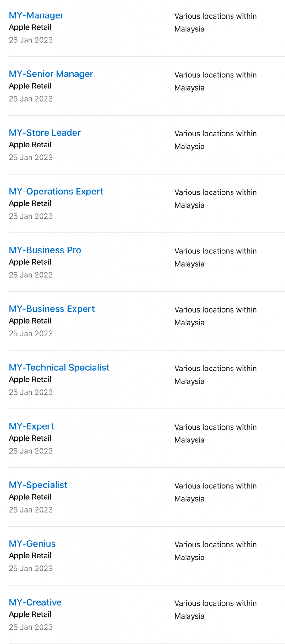
Task: Select the Apple Retail label under MY-Genius
Action: click(x=30, y=556)
